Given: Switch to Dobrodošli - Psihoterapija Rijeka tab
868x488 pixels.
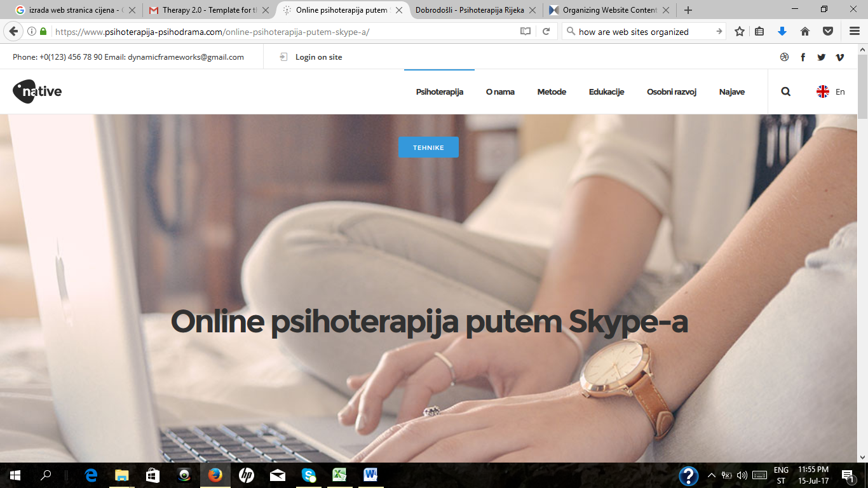Looking at the screenshot, I should pos(470,10).
